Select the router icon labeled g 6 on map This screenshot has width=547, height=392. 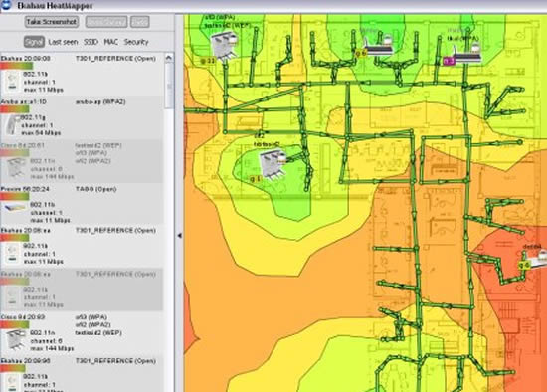379,47
